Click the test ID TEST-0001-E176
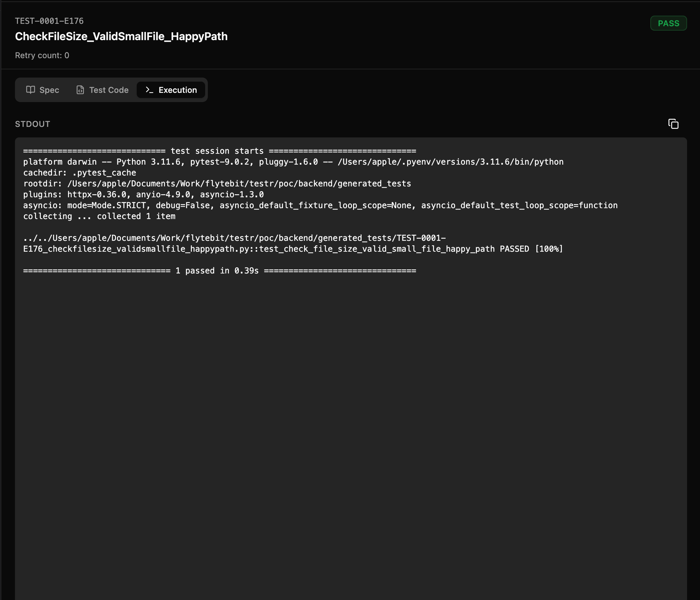This screenshot has height=600, width=700. (49, 21)
